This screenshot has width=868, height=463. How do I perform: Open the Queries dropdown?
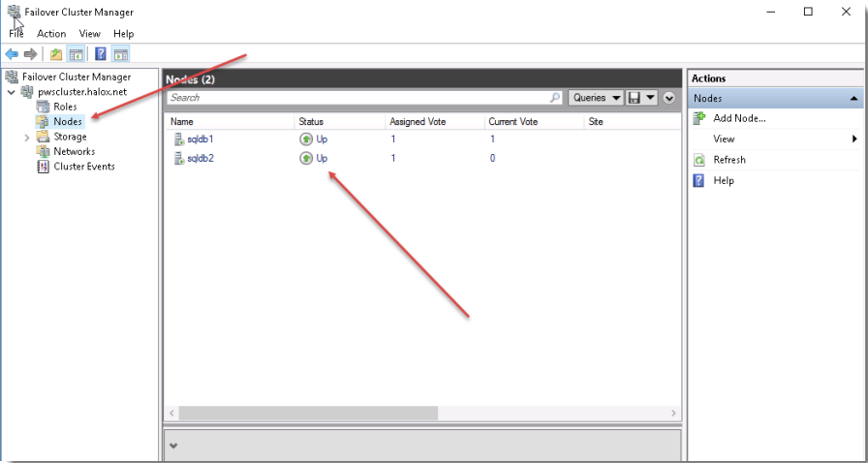pyautogui.click(x=596, y=98)
